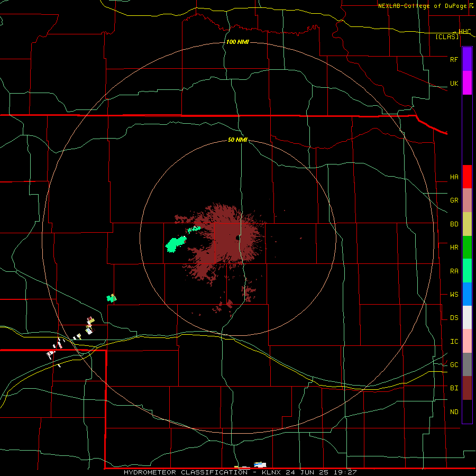Select the GR legend color block
Screen dimensions: 476x476
tap(467, 200)
